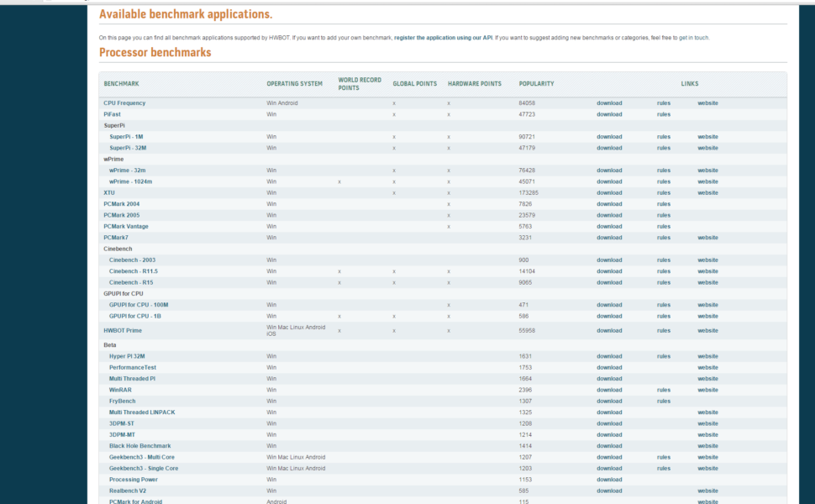Screen dimensions: 815x504
Task: Open FryBench benchmark page
Action: click(x=122, y=402)
